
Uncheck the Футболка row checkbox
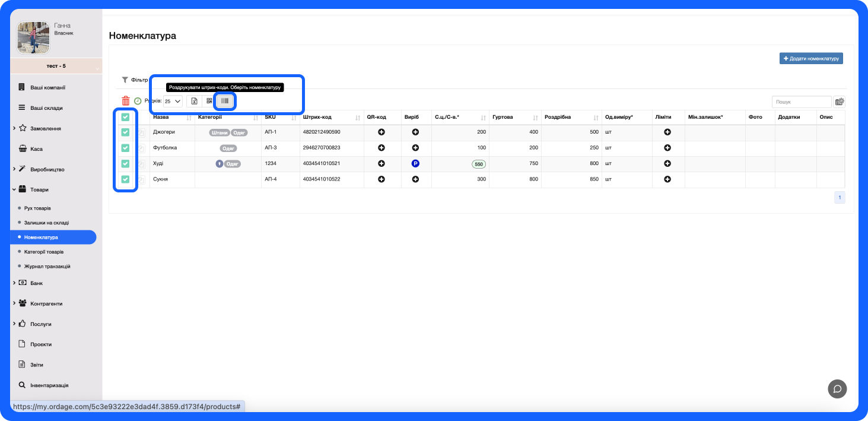click(x=125, y=148)
